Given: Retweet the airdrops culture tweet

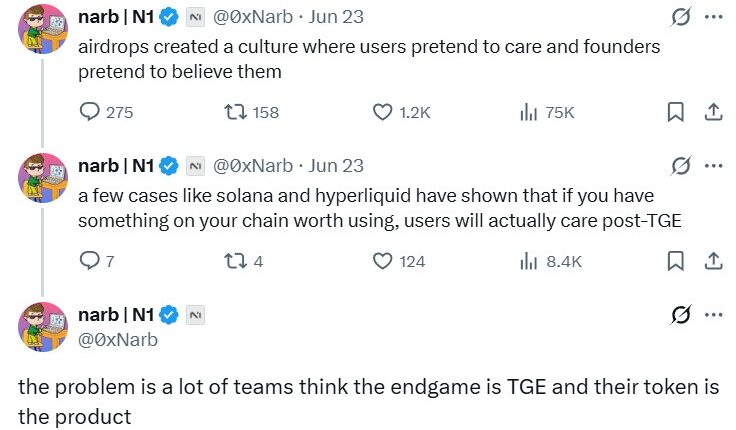Looking at the screenshot, I should 234,113.
